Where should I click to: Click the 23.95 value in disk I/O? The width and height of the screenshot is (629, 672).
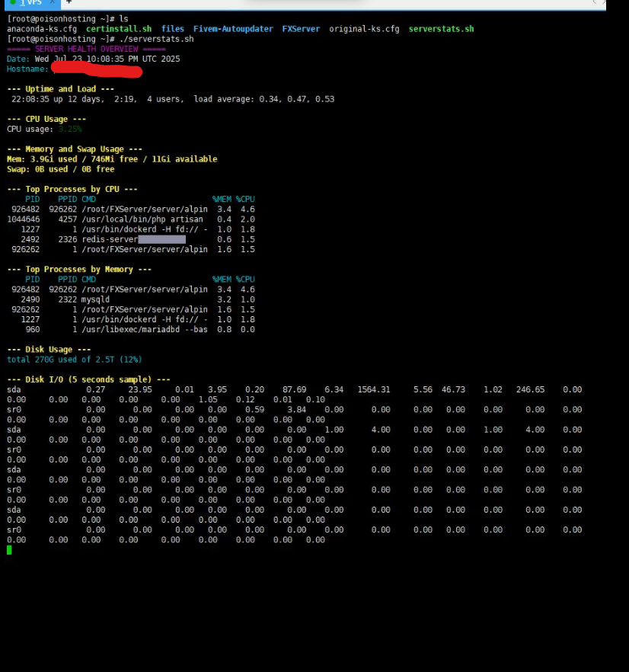(x=140, y=389)
